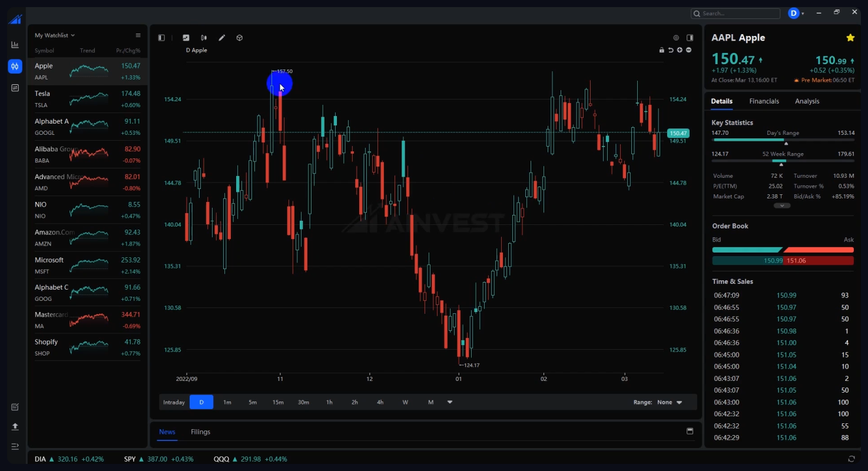868x471 pixels.
Task: Click the 52 Week Range slider bar
Action: (x=783, y=161)
